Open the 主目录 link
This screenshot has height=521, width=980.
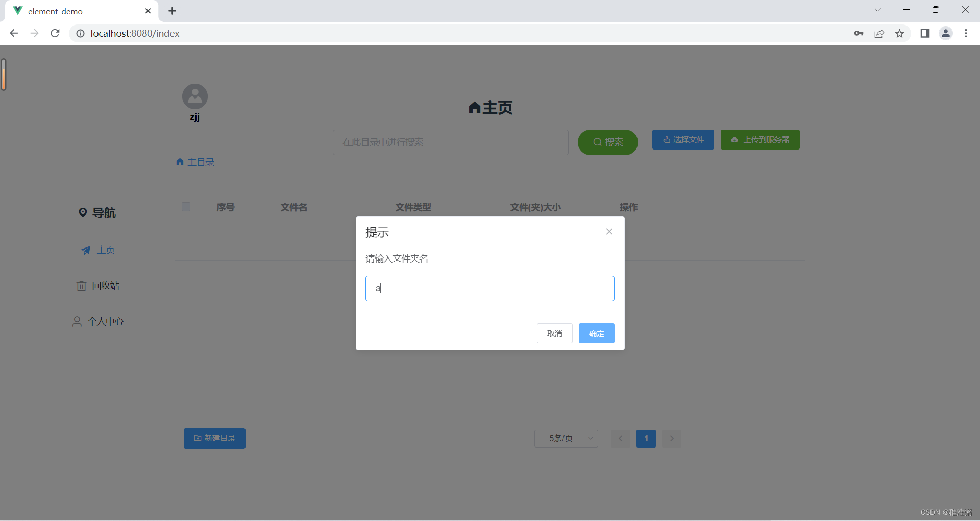[x=201, y=162]
